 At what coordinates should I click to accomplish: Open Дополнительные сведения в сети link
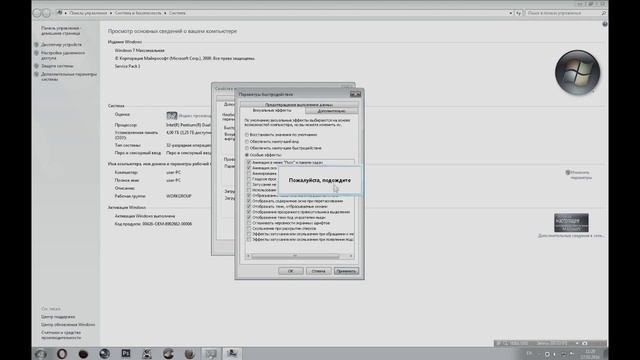coord(571,236)
